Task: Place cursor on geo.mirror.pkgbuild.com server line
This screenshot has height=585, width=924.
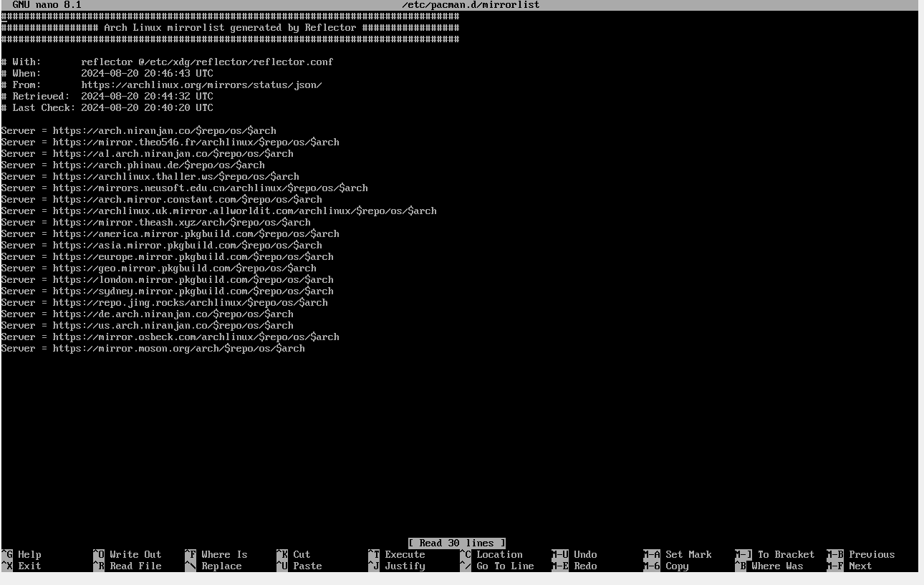Action: [184, 268]
